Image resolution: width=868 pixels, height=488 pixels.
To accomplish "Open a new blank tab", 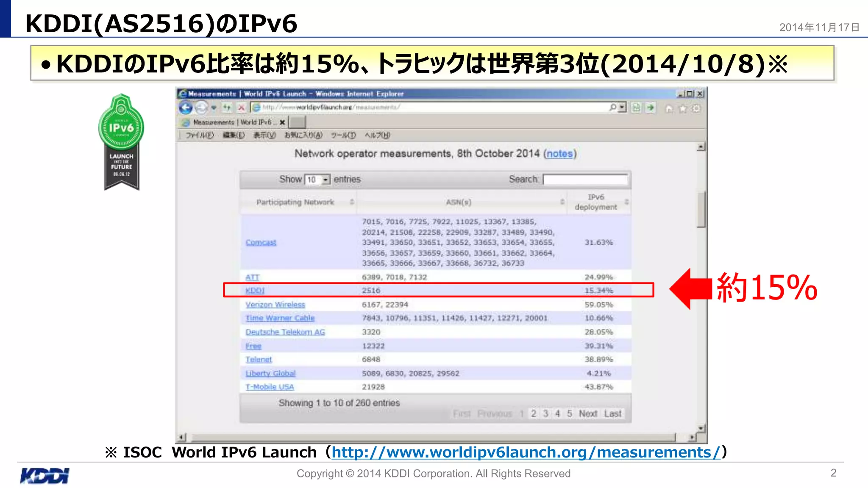I will [297, 122].
